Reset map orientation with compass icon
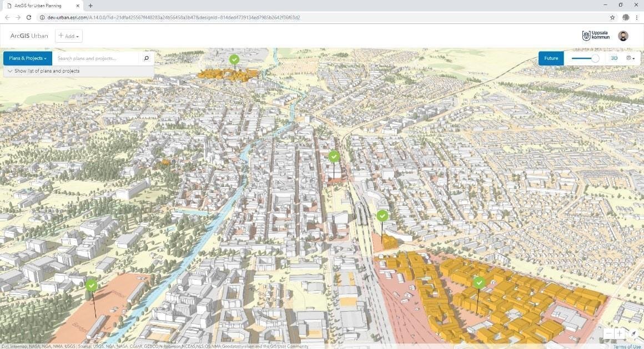 pyautogui.click(x=633, y=333)
